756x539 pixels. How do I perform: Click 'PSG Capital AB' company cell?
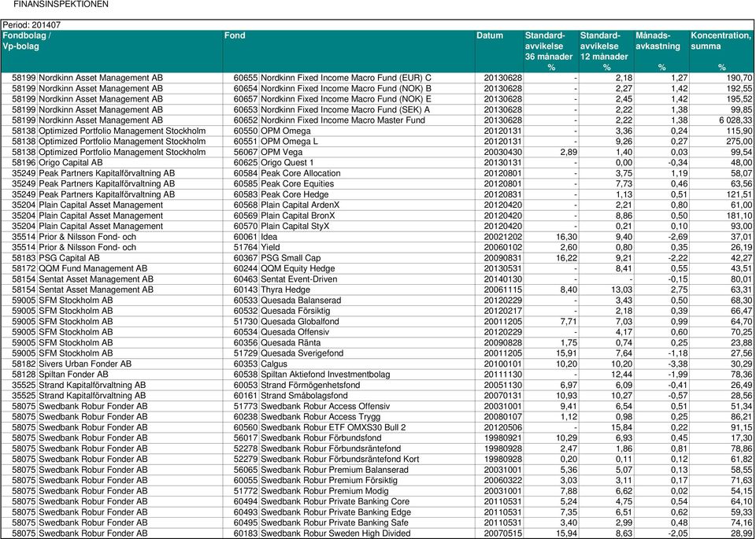click(69, 258)
